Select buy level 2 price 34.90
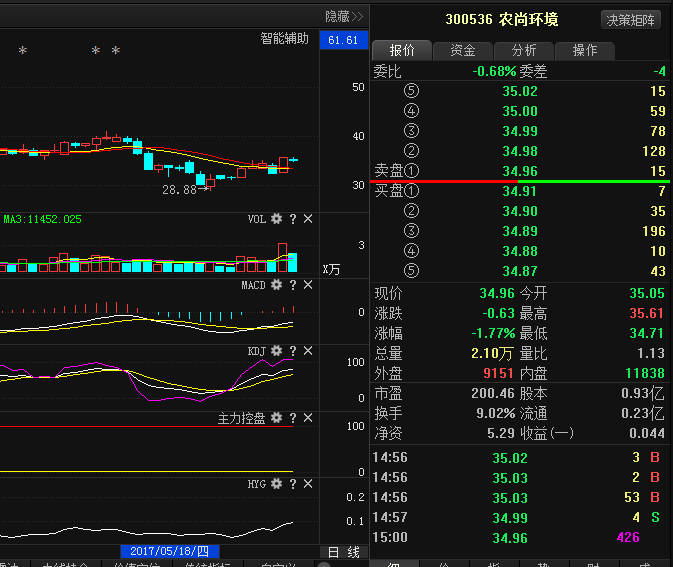Viewport: 673px width, 567px height. [x=520, y=211]
